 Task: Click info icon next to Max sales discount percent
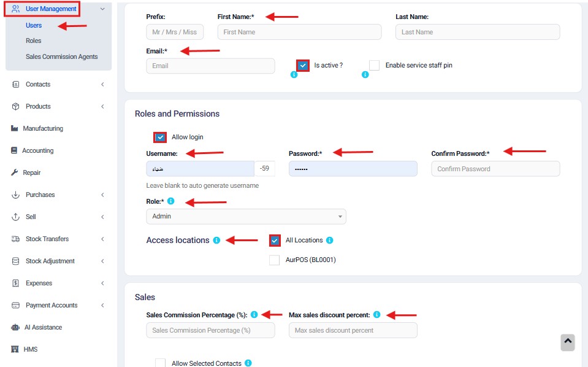point(377,314)
